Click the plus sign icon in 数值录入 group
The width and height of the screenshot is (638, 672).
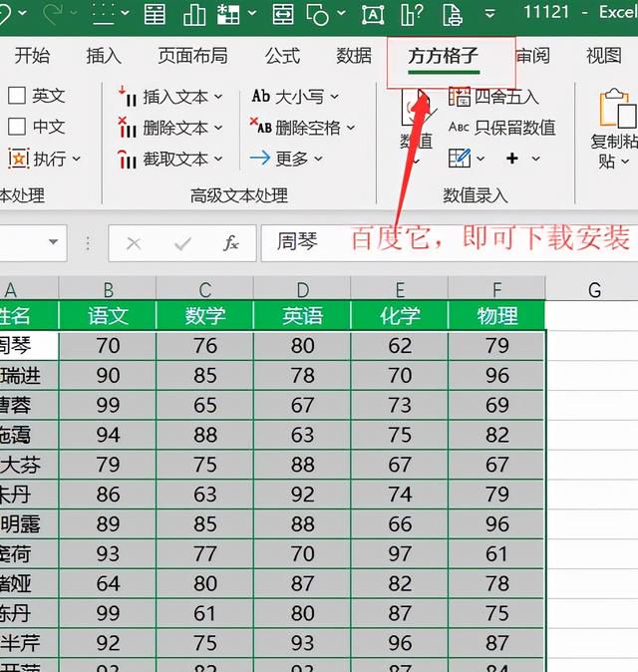click(512, 159)
